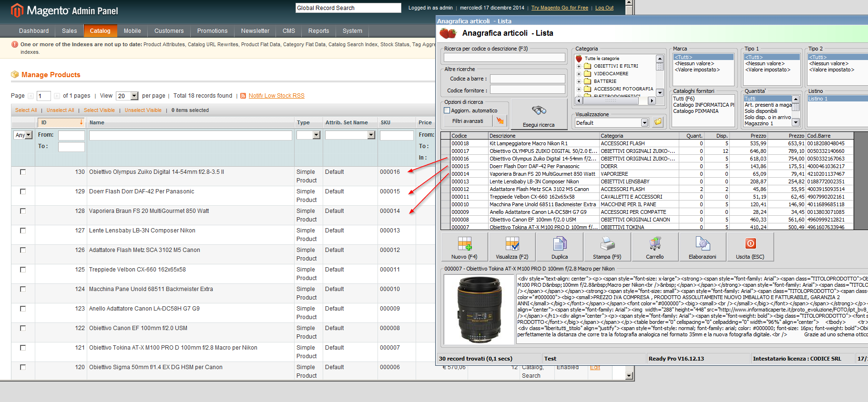Screen dimensions: 868x402
Task: Click Notify Low Stock RSS link
Action: click(276, 96)
